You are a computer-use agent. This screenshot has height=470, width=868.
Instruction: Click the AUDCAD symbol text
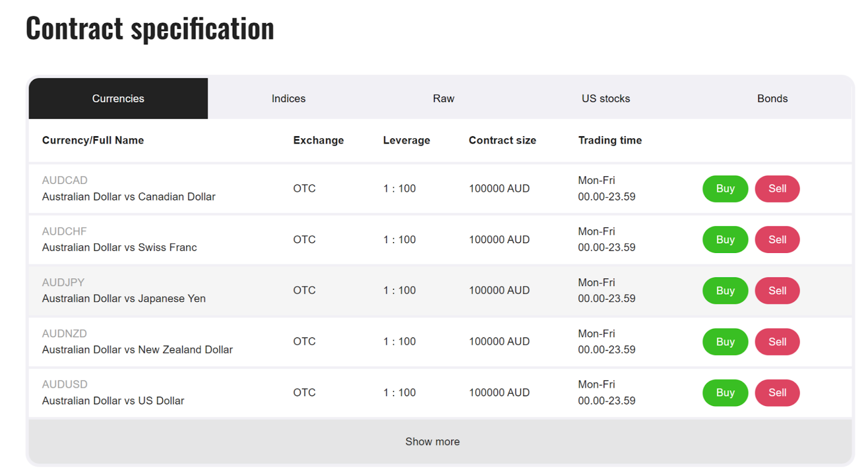point(65,180)
